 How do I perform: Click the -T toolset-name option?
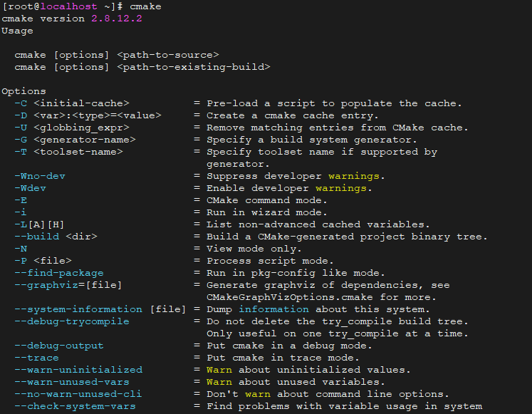(x=68, y=152)
